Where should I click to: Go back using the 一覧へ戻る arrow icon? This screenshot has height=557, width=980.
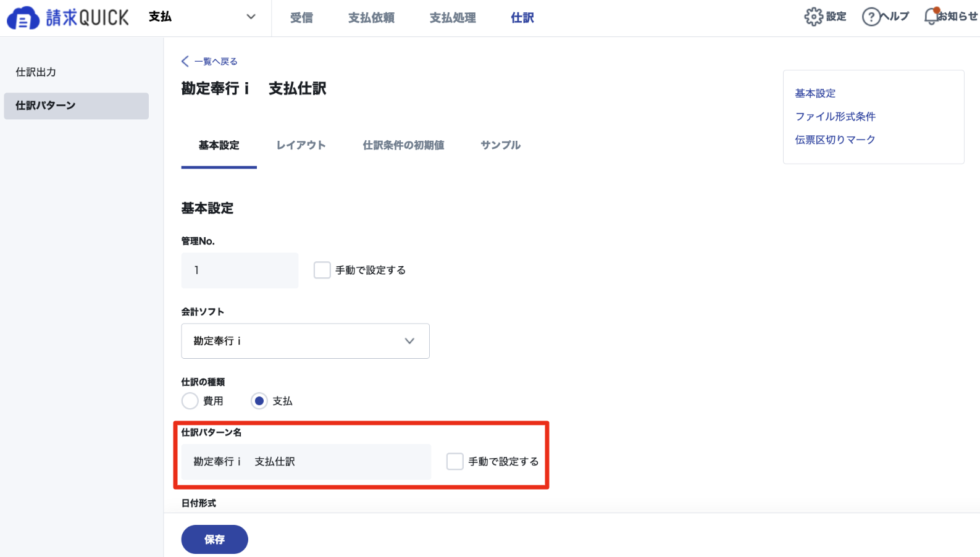[x=185, y=61]
